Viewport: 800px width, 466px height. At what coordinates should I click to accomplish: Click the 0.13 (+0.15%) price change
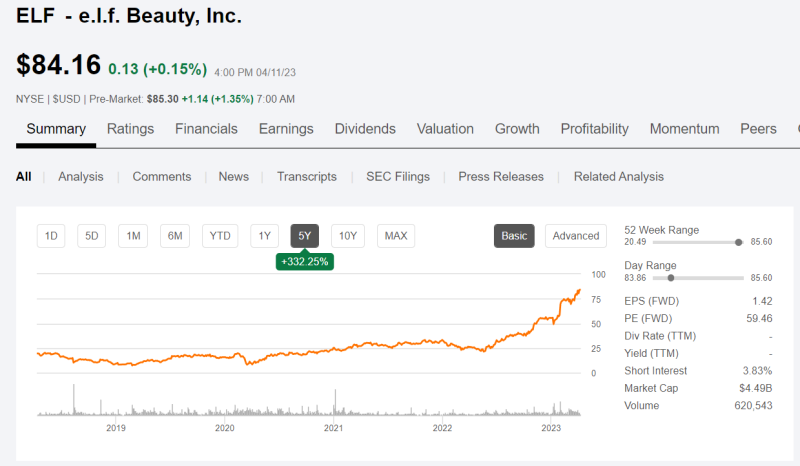click(x=158, y=69)
